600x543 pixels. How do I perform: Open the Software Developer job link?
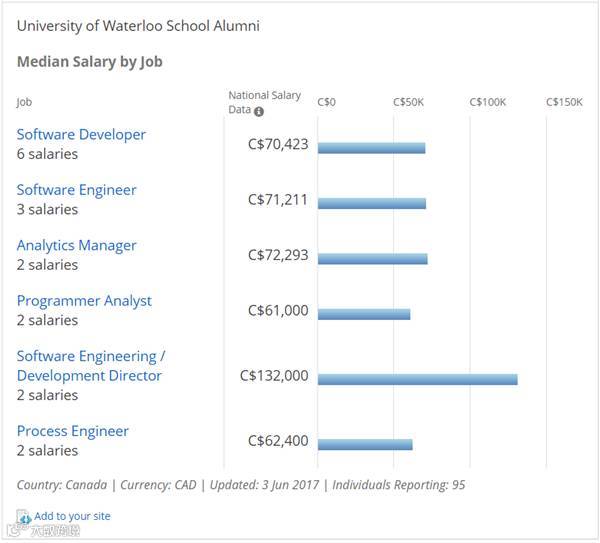[81, 135]
